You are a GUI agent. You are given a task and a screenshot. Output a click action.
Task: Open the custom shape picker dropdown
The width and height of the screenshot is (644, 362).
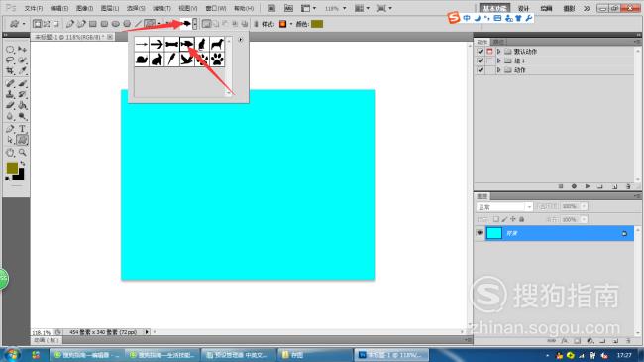click(194, 24)
